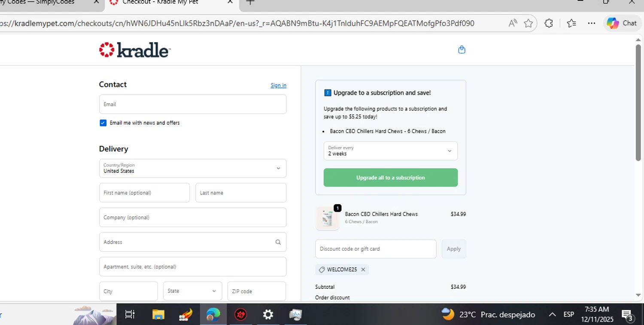Viewport: 644px width, 325px height.
Task: Open Settings gear in taskbar
Action: pyautogui.click(x=268, y=315)
